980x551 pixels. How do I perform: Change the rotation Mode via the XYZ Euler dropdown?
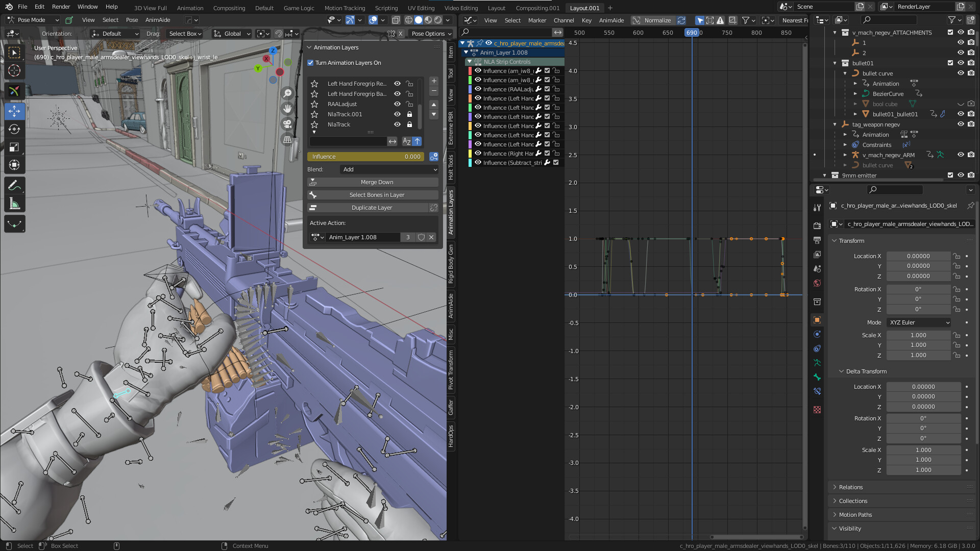[x=918, y=322]
